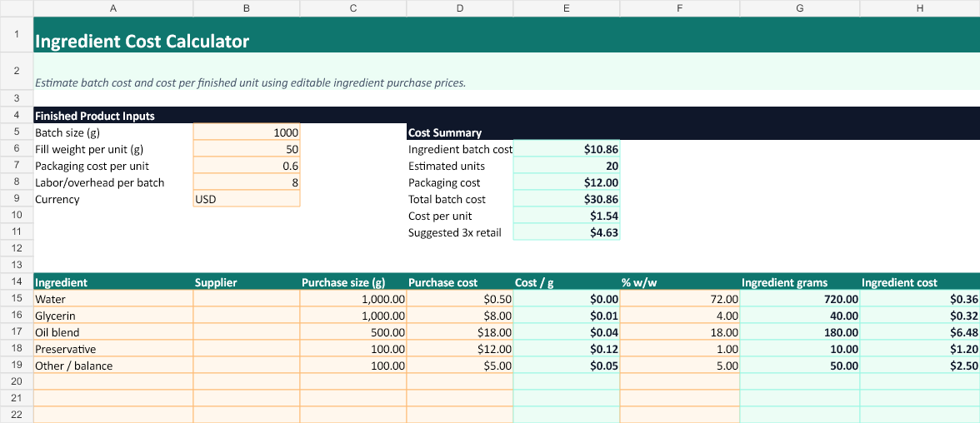980x423 pixels.
Task: Click the Ingredient column header cell
Action: (x=113, y=281)
